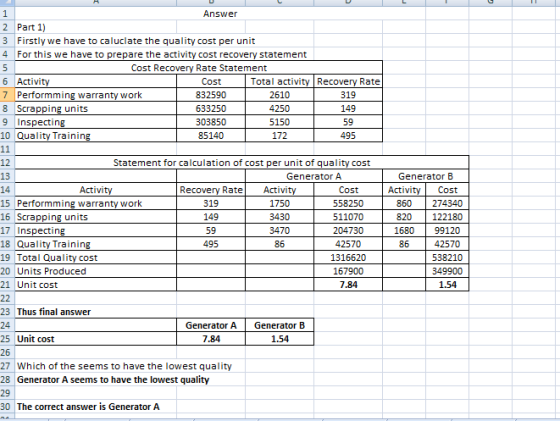Select unit cost 1.54 in row 21
The height and width of the screenshot is (421, 560).
click(x=447, y=285)
